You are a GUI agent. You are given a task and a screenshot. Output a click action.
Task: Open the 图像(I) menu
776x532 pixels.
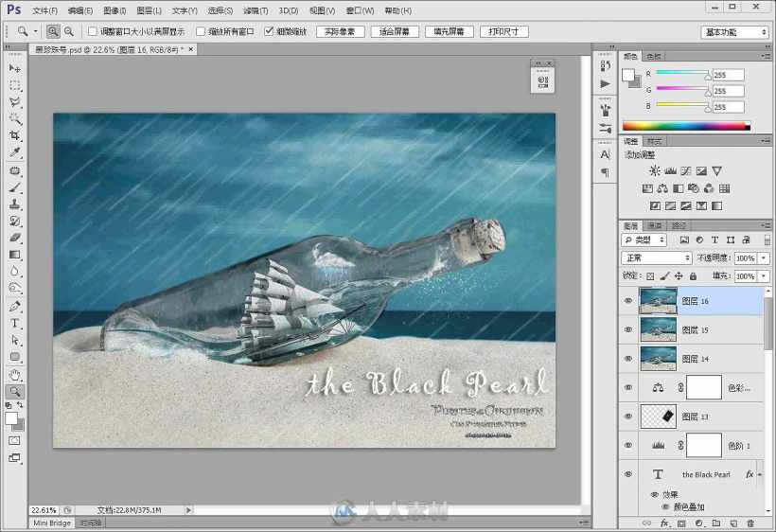[x=115, y=10]
